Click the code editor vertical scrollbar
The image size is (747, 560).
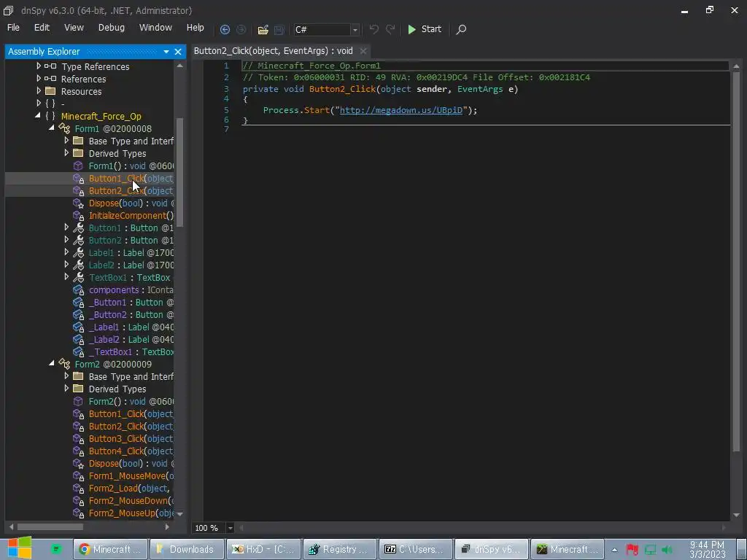736,261
